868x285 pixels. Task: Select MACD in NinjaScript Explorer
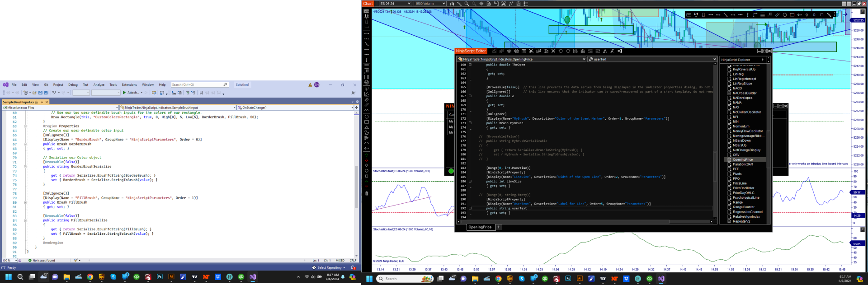tap(737, 89)
